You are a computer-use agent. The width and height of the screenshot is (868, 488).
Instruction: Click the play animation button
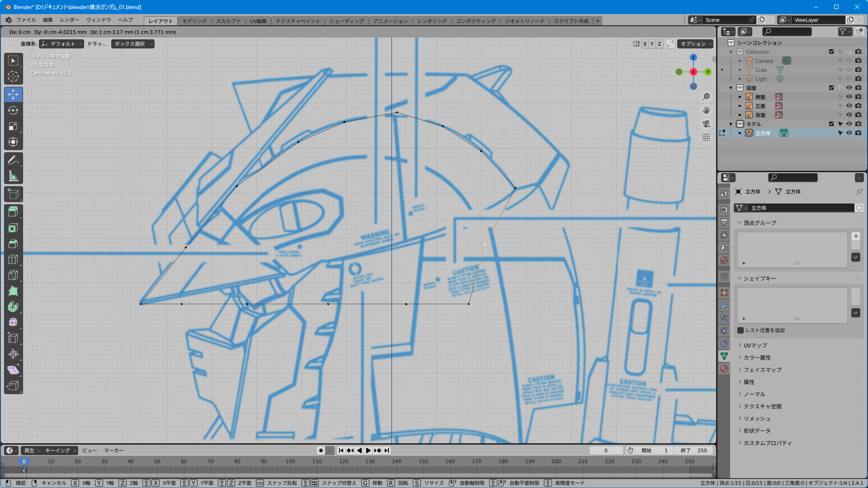368,450
